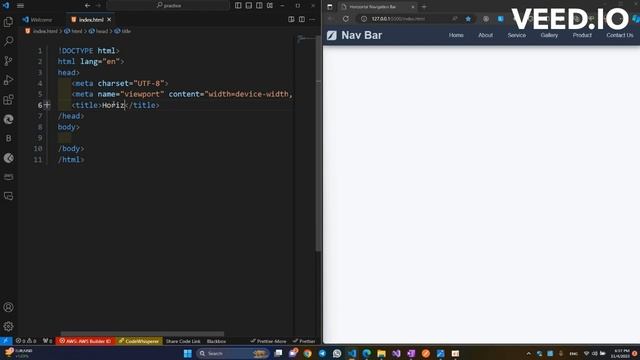The image size is (640, 360).
Task: Click the 'charset' attribute on line 4
Action: click(113, 83)
